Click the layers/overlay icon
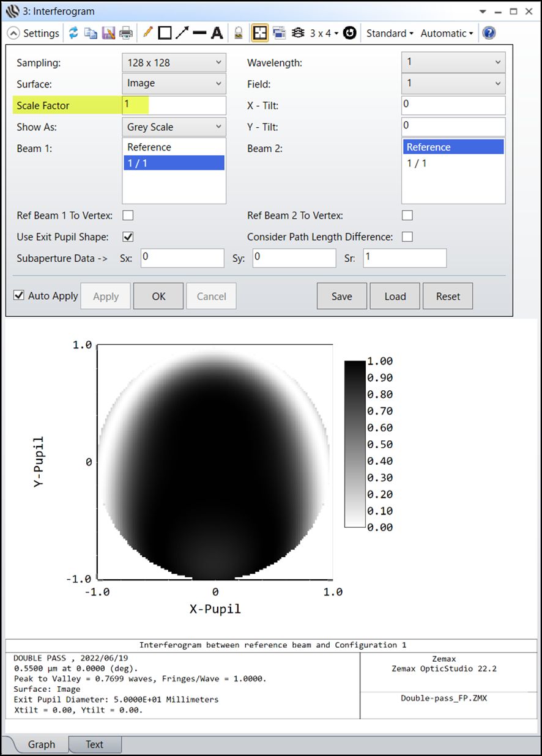This screenshot has width=542, height=756. (299, 33)
